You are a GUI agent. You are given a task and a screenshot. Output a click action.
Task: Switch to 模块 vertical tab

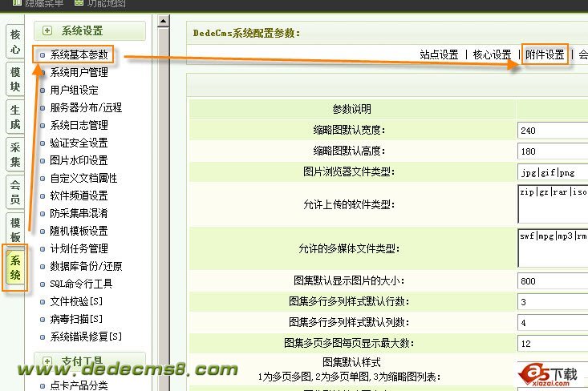tap(15, 79)
